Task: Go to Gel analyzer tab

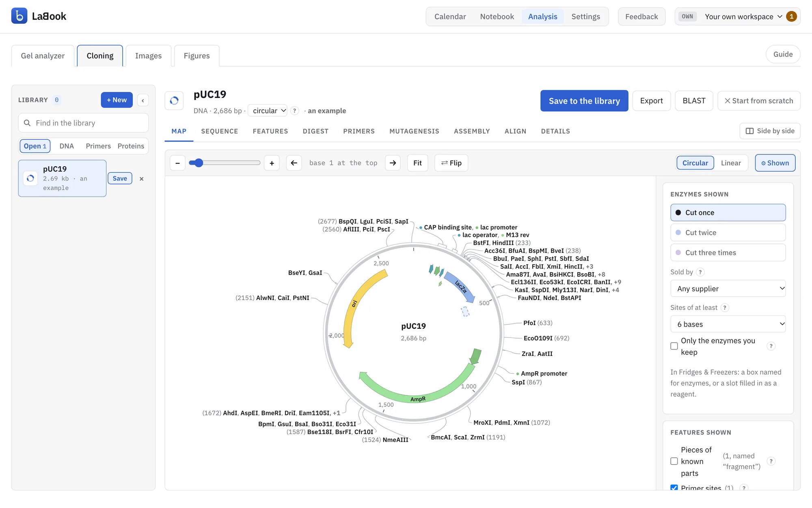Action: pyautogui.click(x=43, y=56)
